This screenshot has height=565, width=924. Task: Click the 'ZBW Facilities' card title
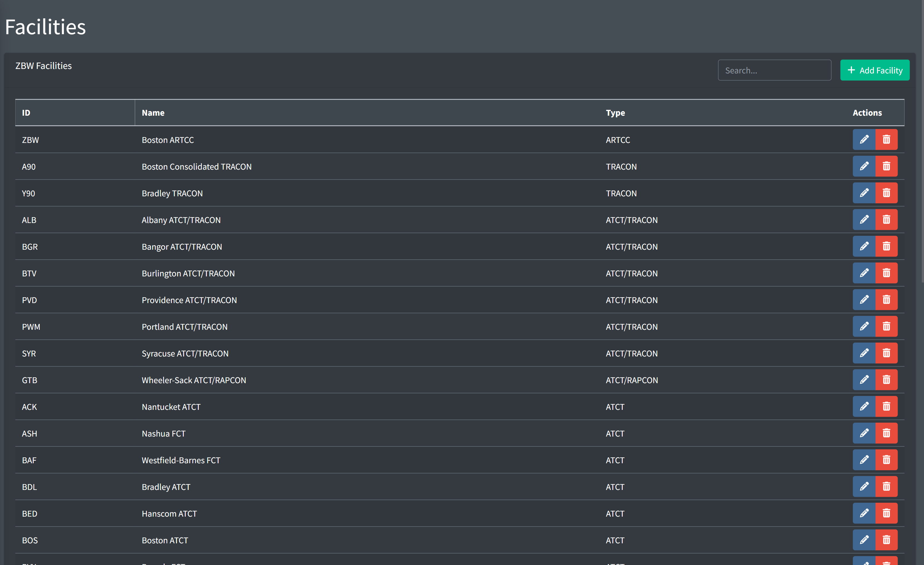[x=43, y=66]
